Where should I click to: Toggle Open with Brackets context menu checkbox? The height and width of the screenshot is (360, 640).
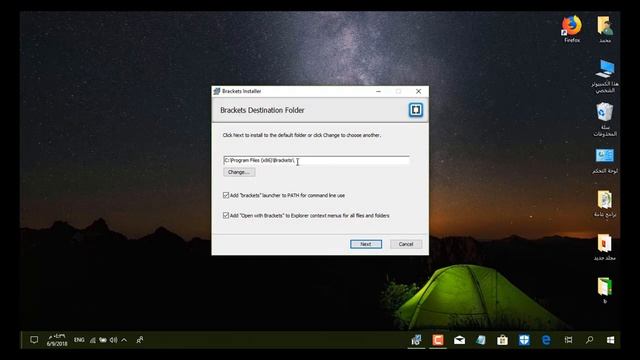(226, 216)
